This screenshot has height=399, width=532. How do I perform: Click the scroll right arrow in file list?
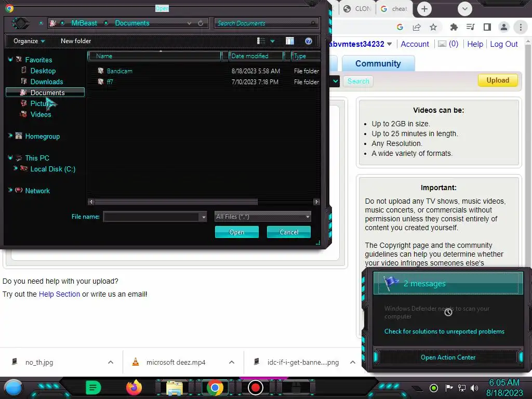pyautogui.click(x=316, y=202)
